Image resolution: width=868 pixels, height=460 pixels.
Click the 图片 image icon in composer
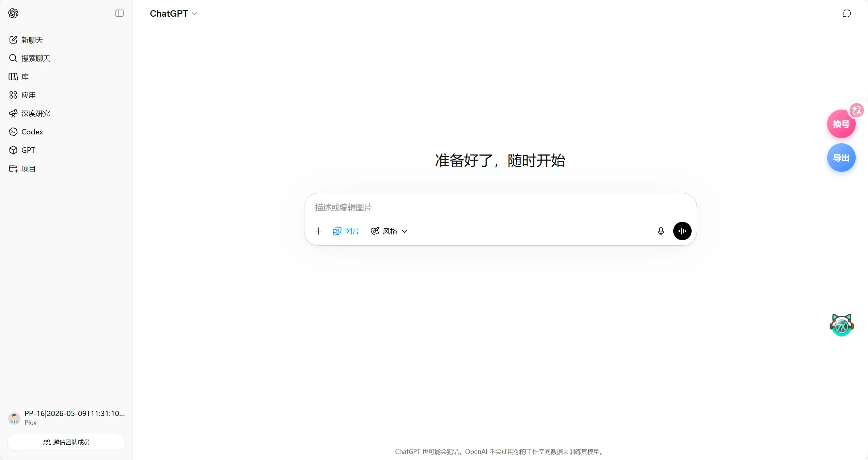pos(337,231)
